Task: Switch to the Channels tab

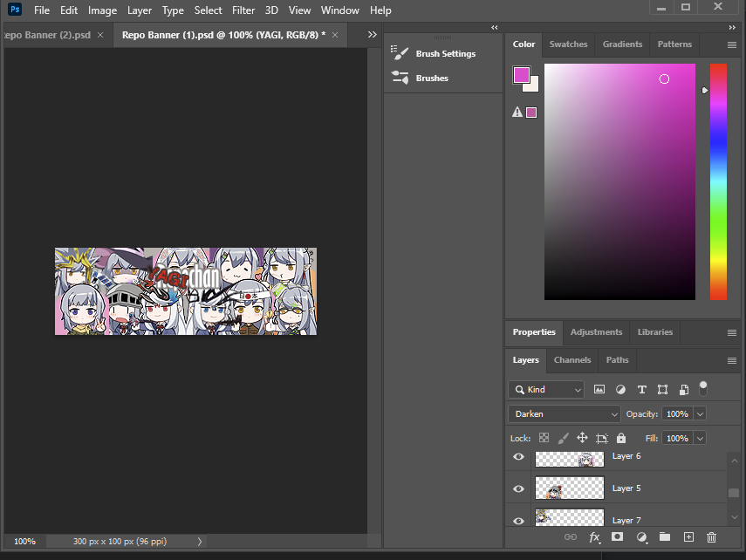Action: tap(571, 360)
